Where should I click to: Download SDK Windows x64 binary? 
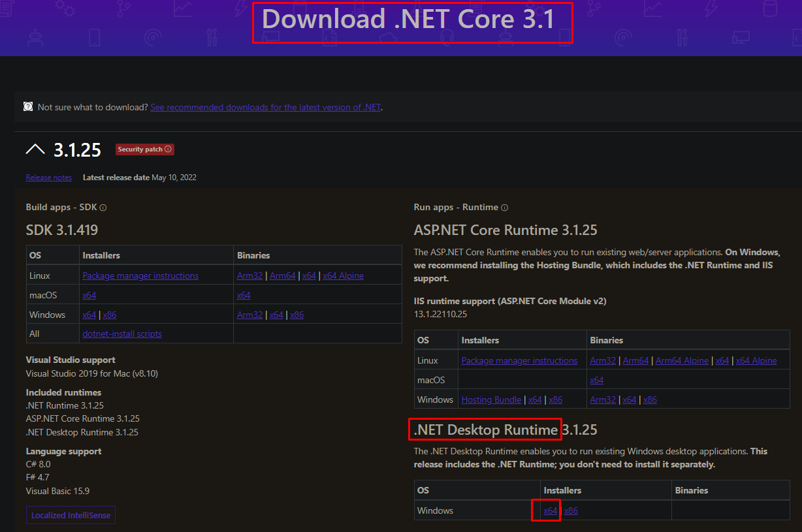276,315
